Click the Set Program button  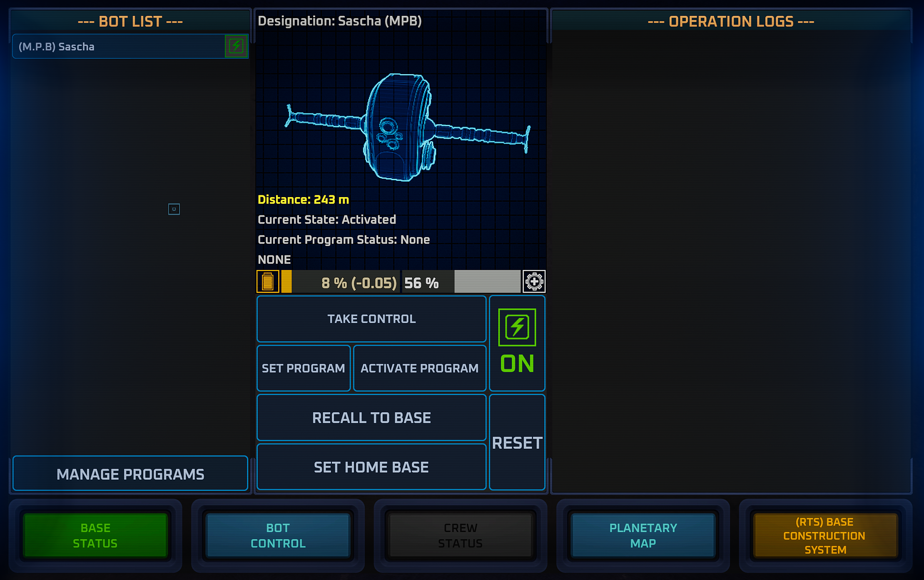(304, 368)
